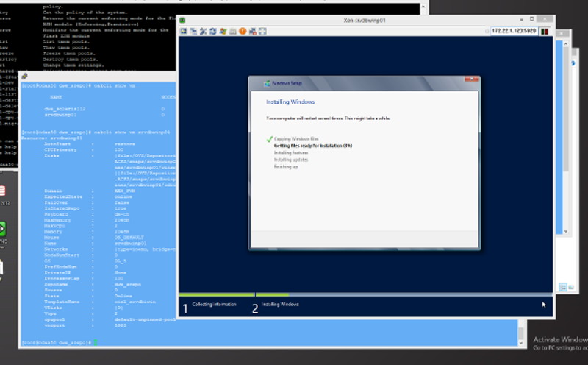Click 'Getting files ready for installation' step
Image resolution: width=588 pixels, height=365 pixels.
click(313, 146)
